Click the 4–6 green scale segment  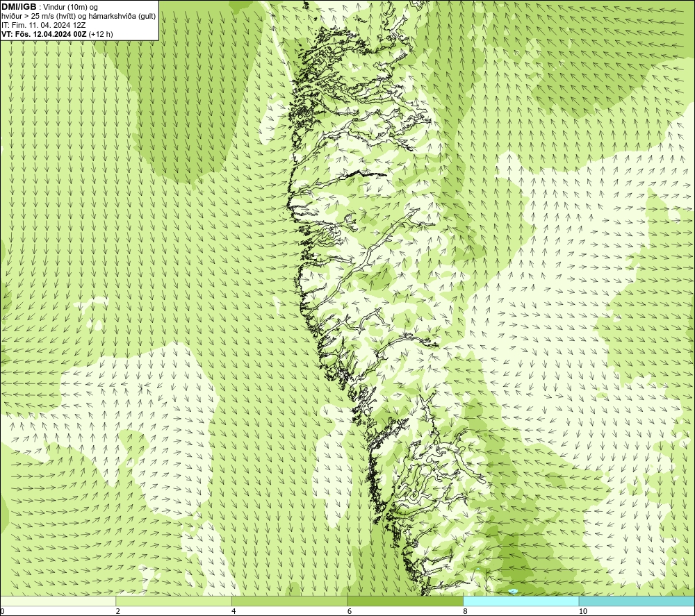coord(289,601)
